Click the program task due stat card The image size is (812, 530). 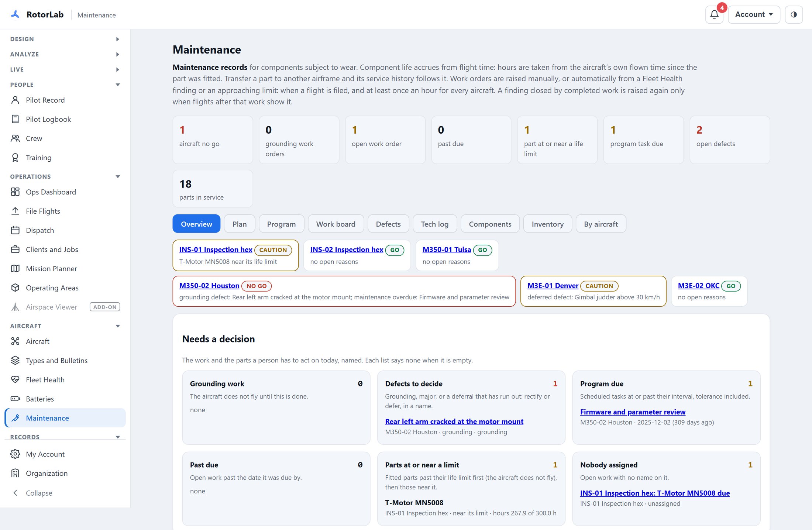(x=643, y=140)
